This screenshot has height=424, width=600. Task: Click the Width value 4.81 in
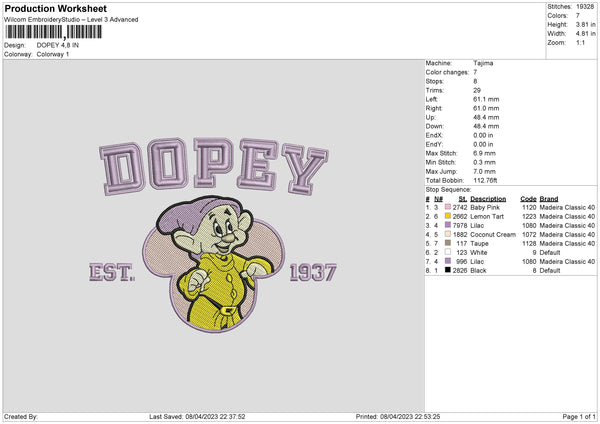coord(585,34)
